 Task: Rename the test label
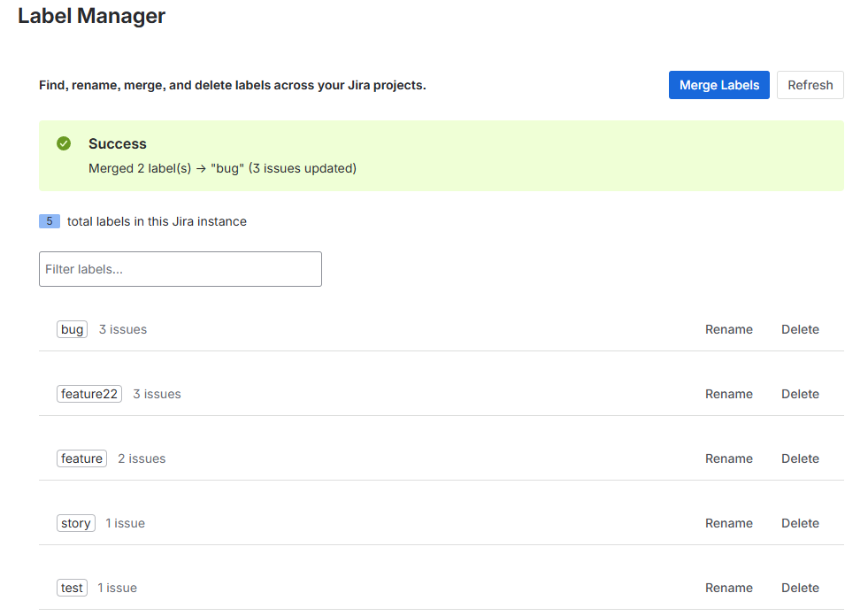(728, 588)
